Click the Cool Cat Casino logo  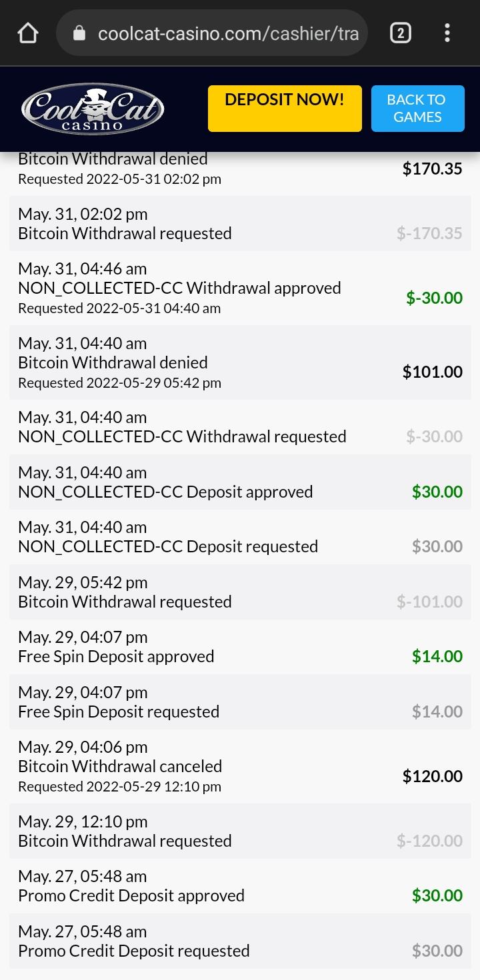point(92,109)
